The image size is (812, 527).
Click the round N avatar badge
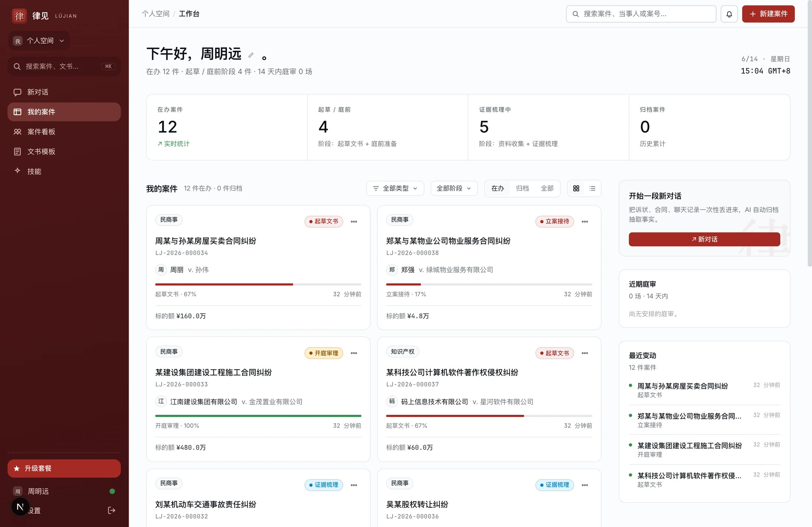coord(20,507)
